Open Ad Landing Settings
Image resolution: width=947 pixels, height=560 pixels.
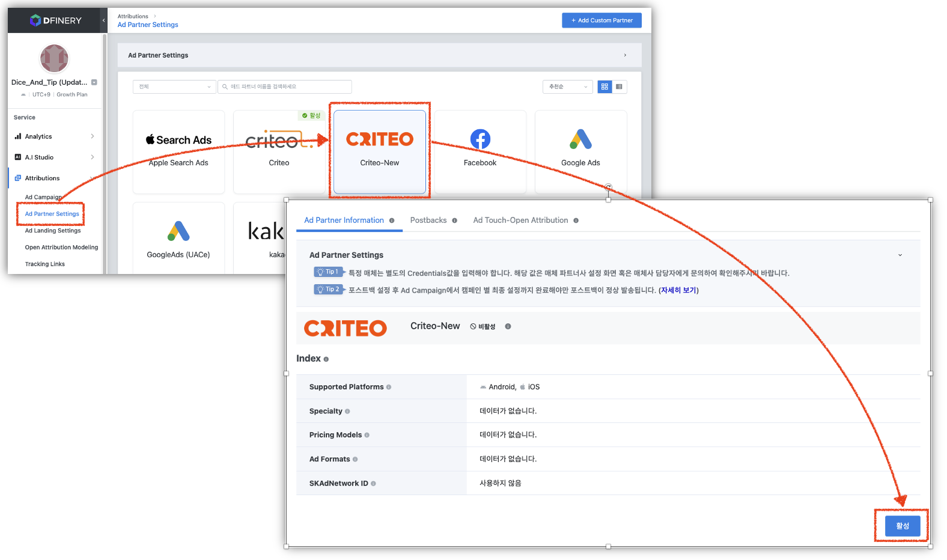pos(53,231)
